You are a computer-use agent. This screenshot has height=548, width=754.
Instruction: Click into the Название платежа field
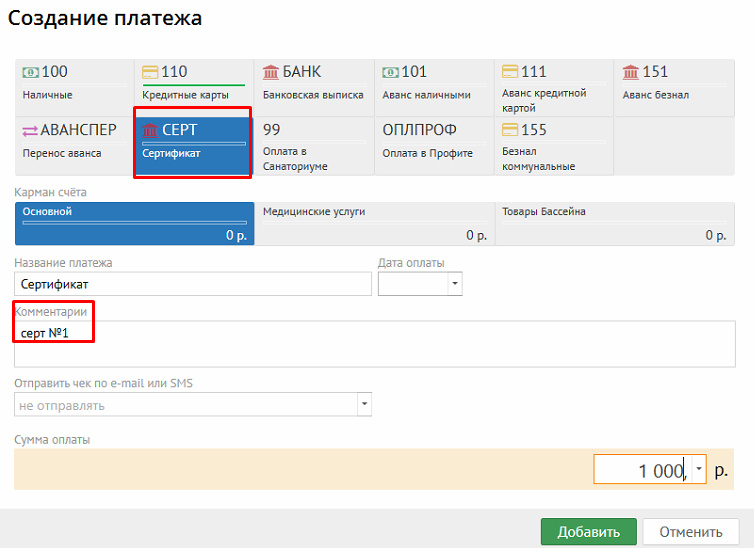tap(192, 284)
